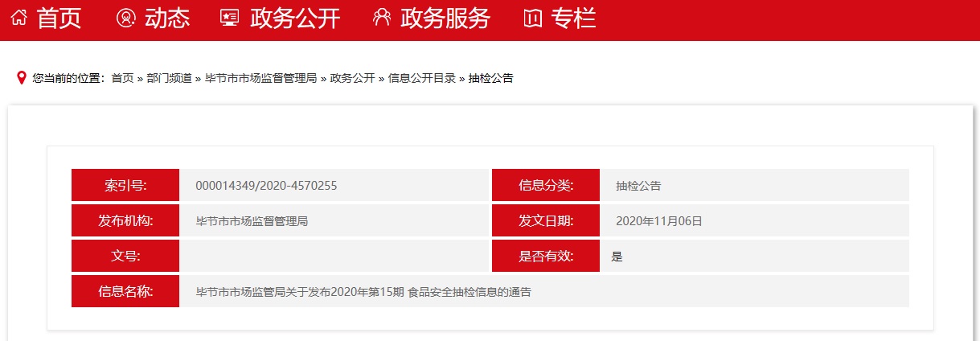This screenshot has width=980, height=341.
Task: Click the title text about 第15期 食品安全抽检
Action: pos(363,292)
